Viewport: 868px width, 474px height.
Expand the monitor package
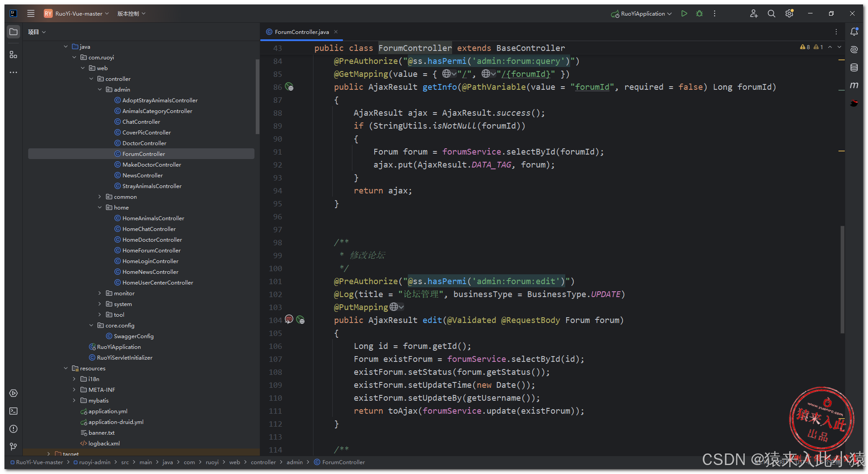(x=100, y=293)
